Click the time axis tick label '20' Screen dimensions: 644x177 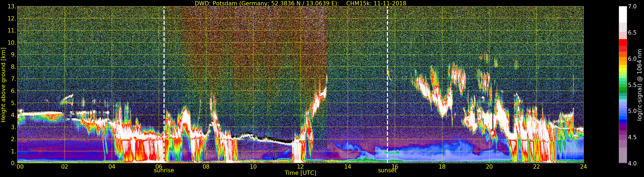pyautogui.click(x=489, y=166)
